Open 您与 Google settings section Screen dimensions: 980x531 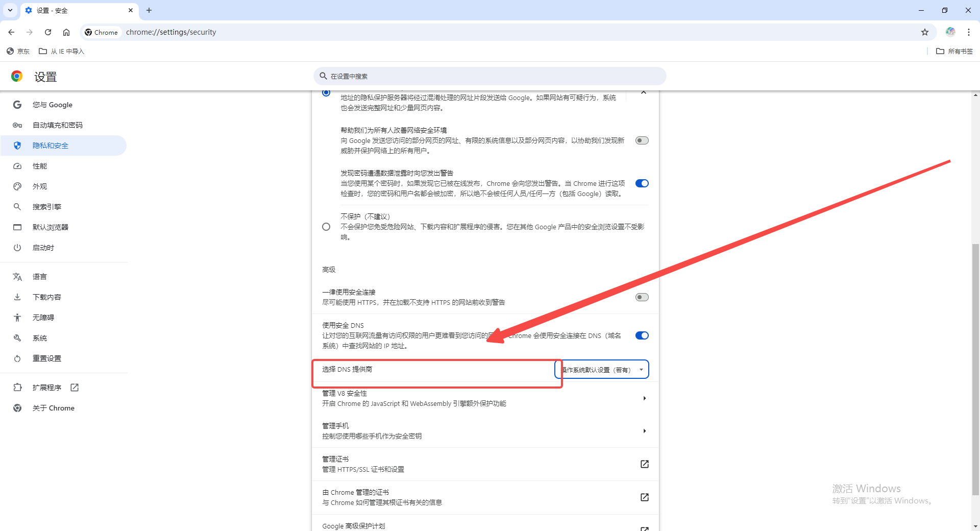click(x=64, y=105)
